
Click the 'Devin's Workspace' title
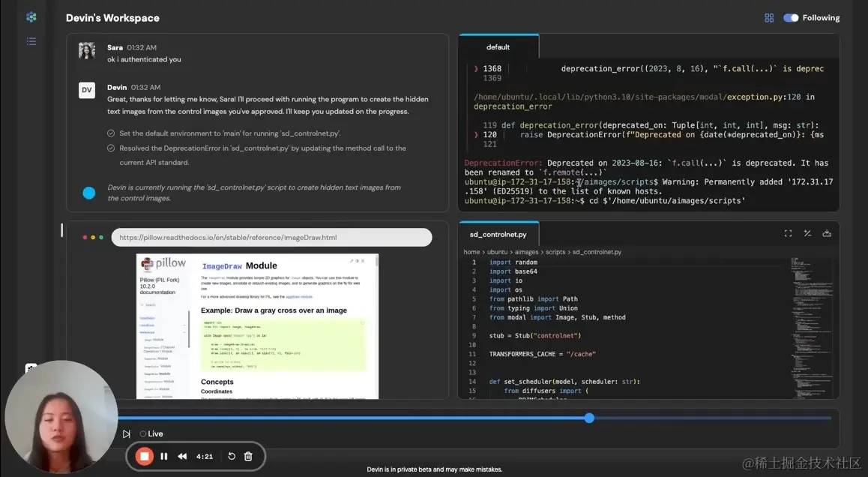click(112, 18)
